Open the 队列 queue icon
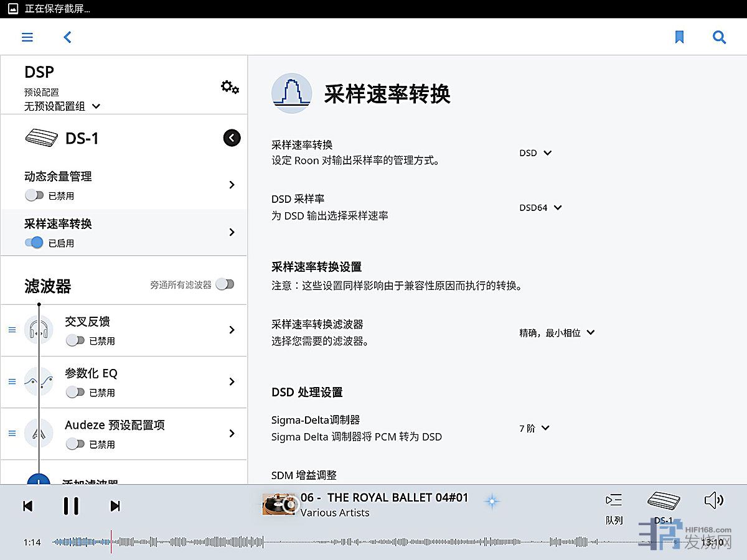Screen dimensions: 747x560 click(x=614, y=505)
